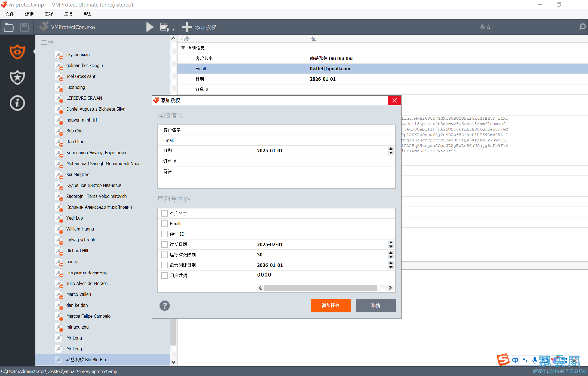Decrease 运行次数限制 value
588x376 pixels.
pos(391,257)
